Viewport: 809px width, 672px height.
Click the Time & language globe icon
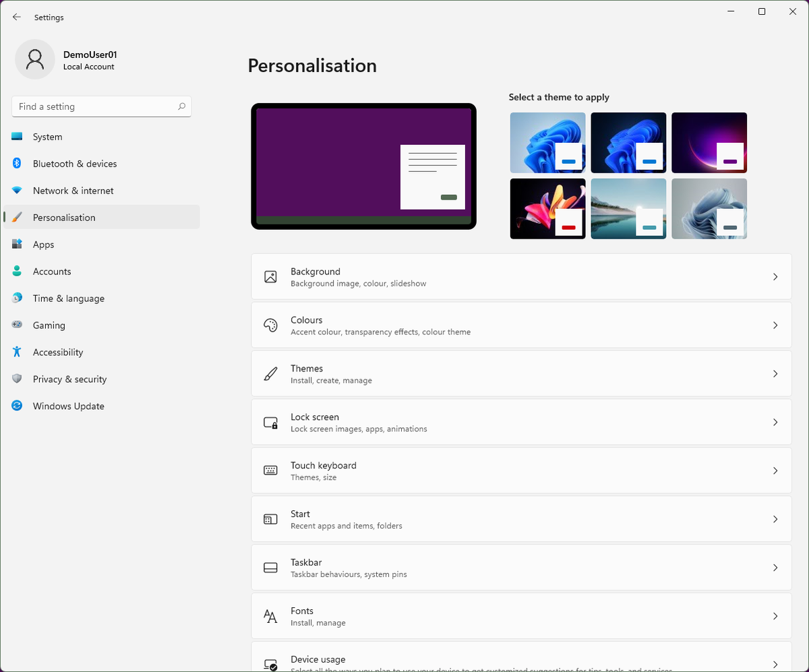17,299
